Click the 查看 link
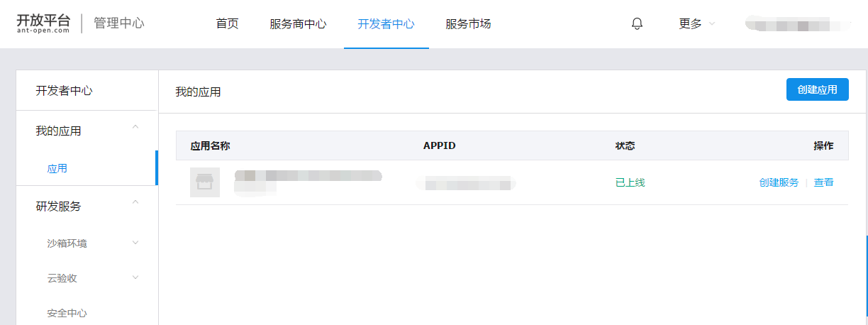Viewport: 868px width, 325px height. 823,182
